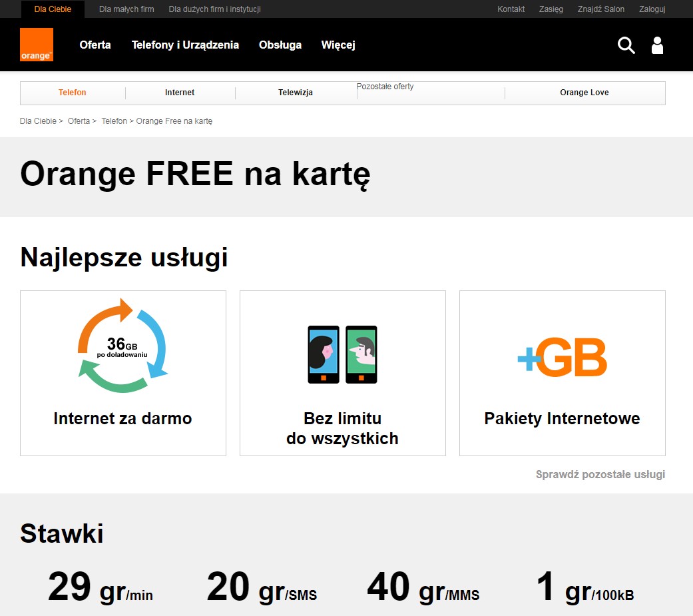Open the Telefony i Urządzenia menu
The height and width of the screenshot is (616, 693).
[185, 45]
